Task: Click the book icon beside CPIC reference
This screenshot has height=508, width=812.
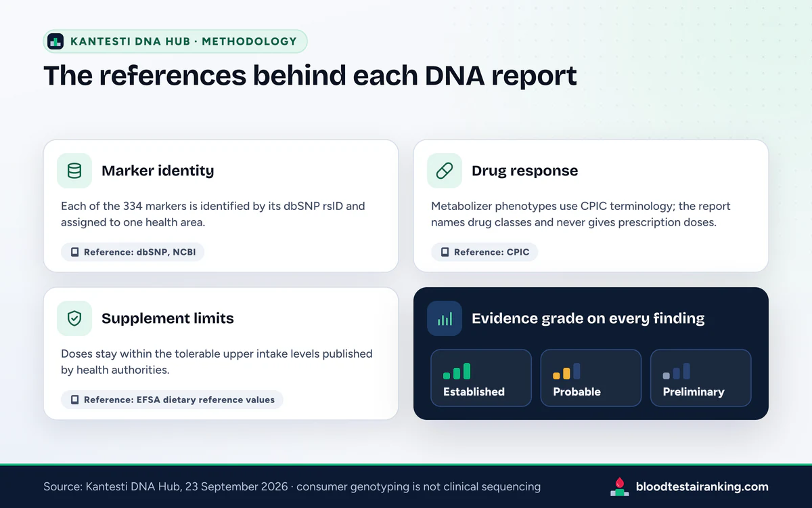Action: [445, 252]
